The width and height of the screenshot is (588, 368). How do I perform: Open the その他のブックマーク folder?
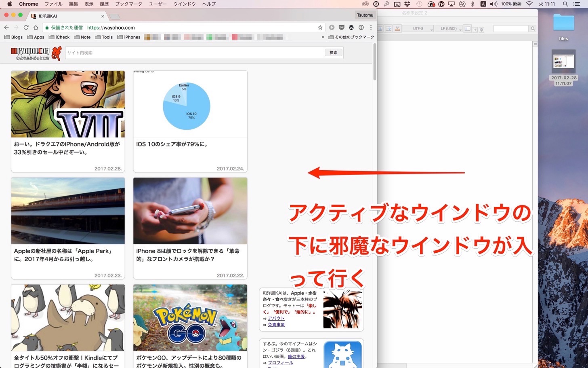click(351, 37)
